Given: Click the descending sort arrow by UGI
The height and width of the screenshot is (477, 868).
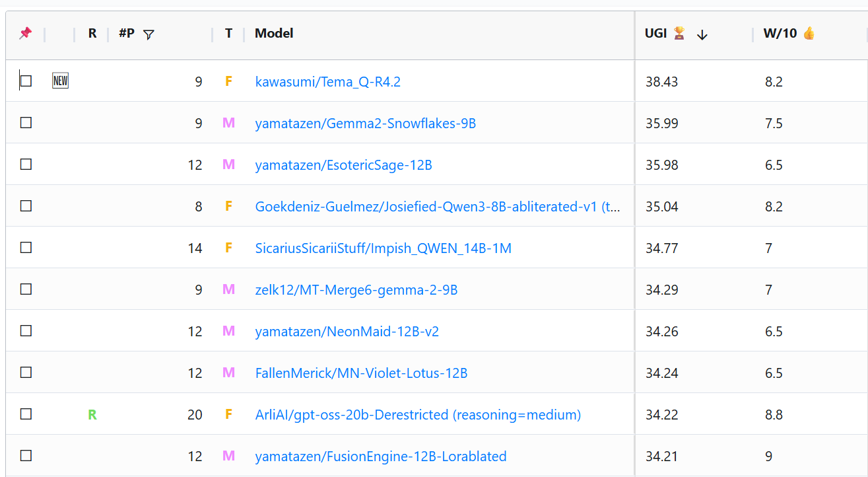Looking at the screenshot, I should pos(702,35).
